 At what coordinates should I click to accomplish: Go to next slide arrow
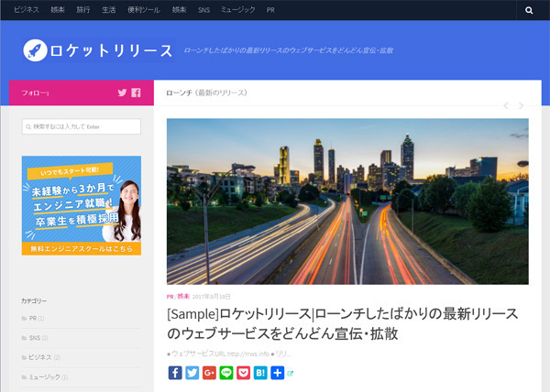tap(522, 105)
